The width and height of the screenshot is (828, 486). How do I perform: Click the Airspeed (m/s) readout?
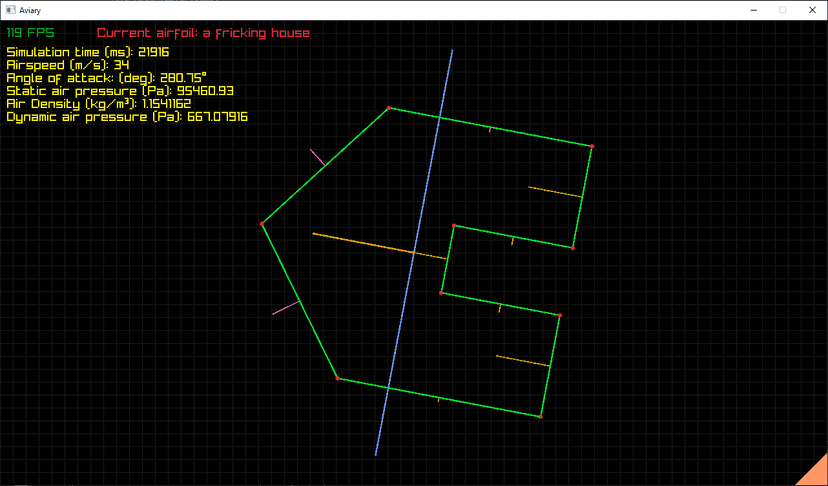tap(68, 65)
